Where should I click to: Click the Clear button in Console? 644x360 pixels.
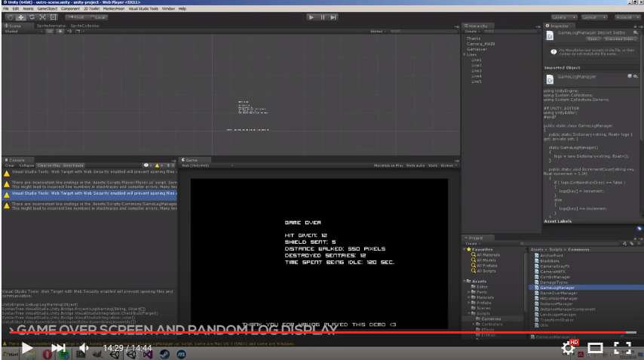coord(10,165)
